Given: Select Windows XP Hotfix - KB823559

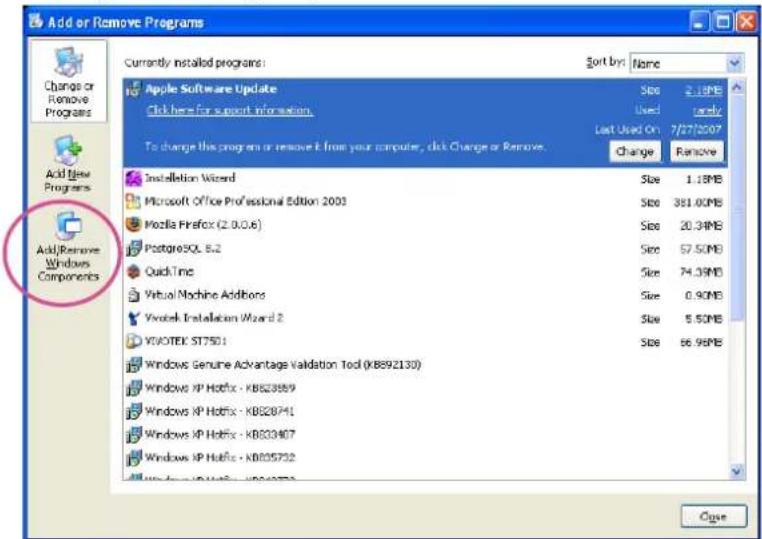Looking at the screenshot, I should [x=425, y=388].
